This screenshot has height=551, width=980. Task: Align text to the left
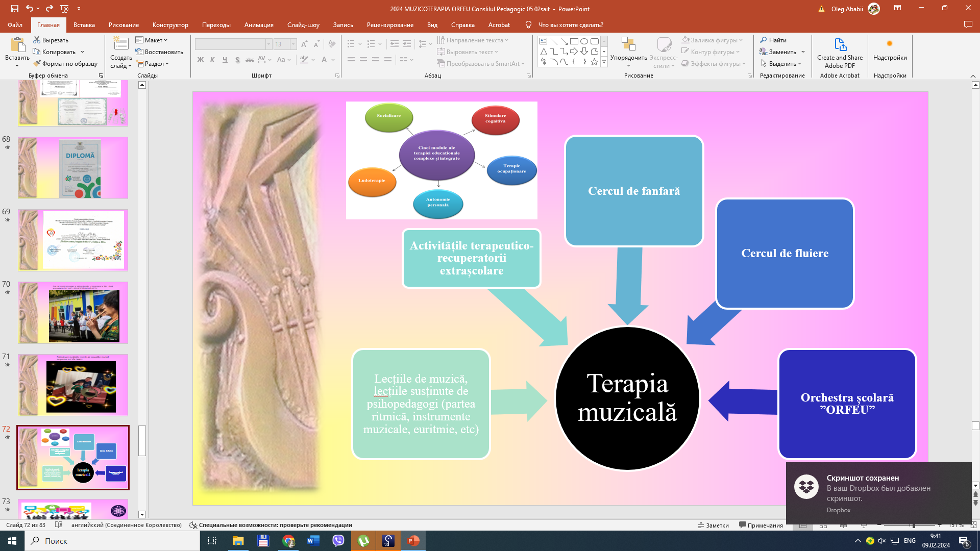pyautogui.click(x=351, y=60)
